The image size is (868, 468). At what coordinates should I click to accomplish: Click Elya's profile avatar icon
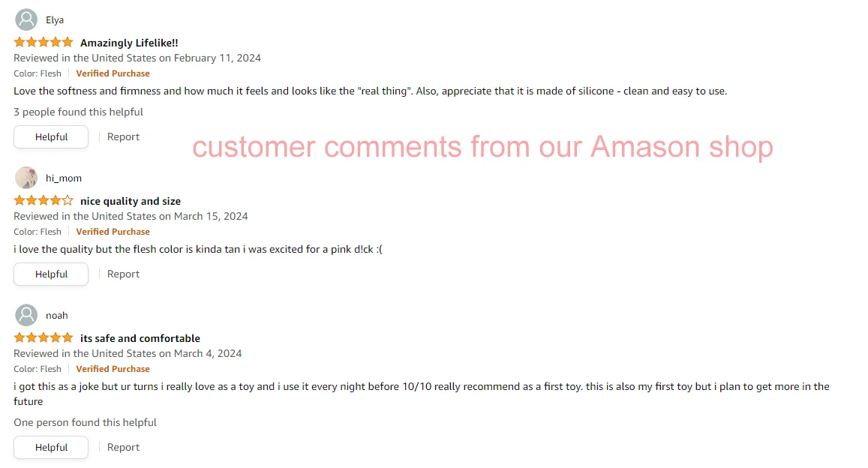pos(26,19)
